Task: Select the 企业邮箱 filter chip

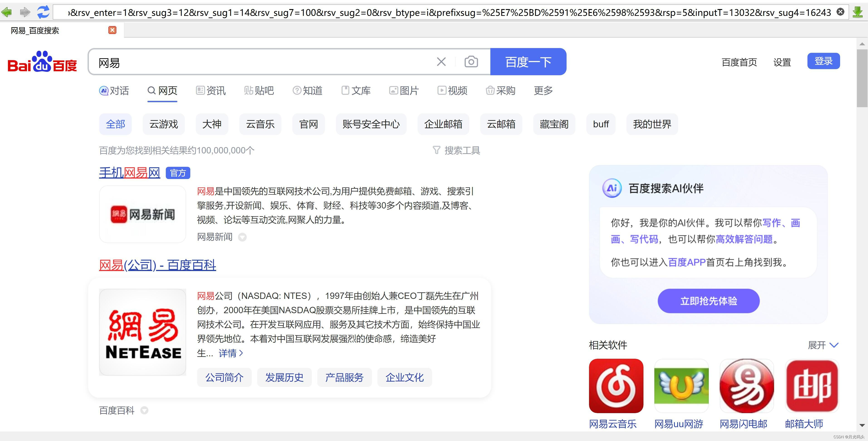Action: click(x=443, y=124)
